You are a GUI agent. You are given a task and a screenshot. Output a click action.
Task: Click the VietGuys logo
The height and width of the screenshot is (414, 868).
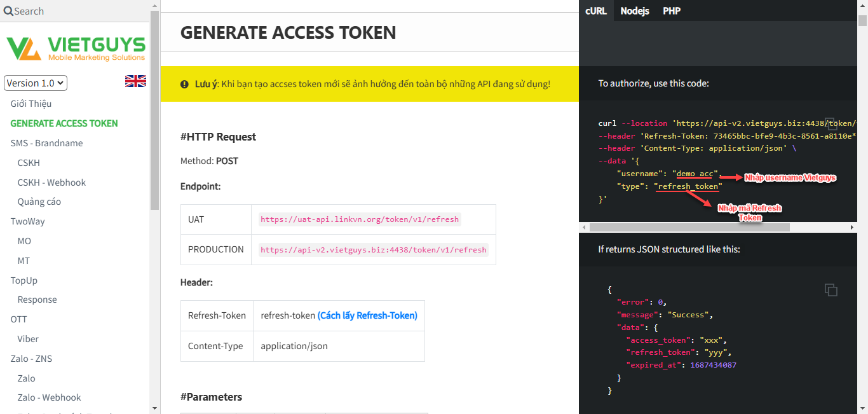click(x=76, y=48)
